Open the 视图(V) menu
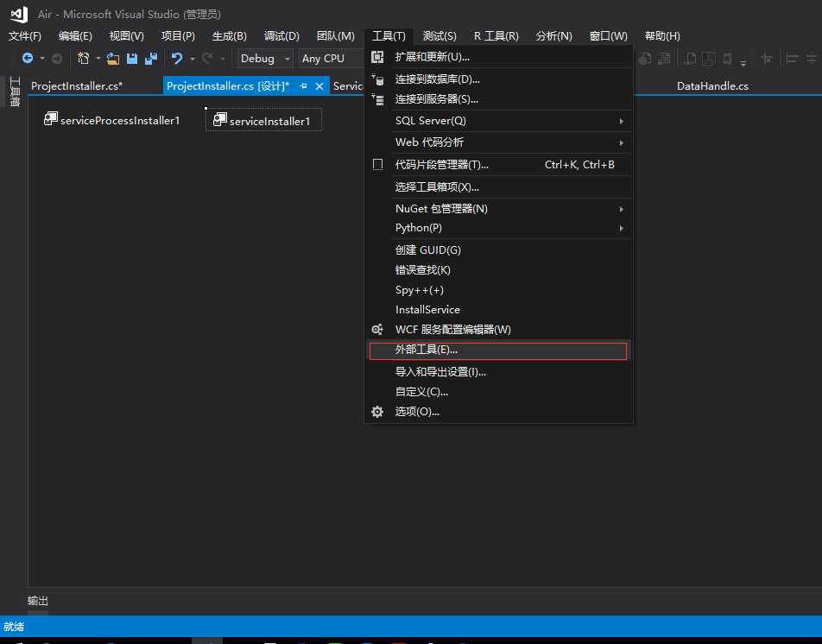The image size is (822, 644). click(126, 35)
